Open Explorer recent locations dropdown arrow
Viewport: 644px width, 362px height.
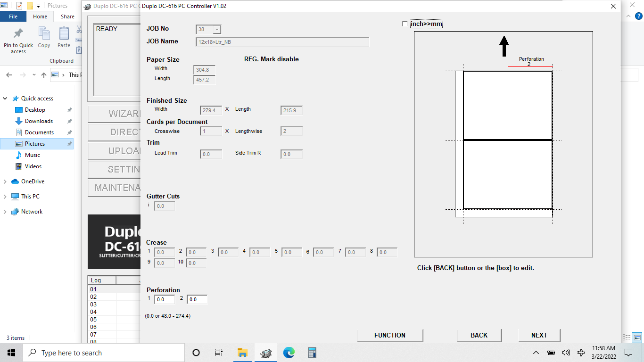click(x=34, y=75)
